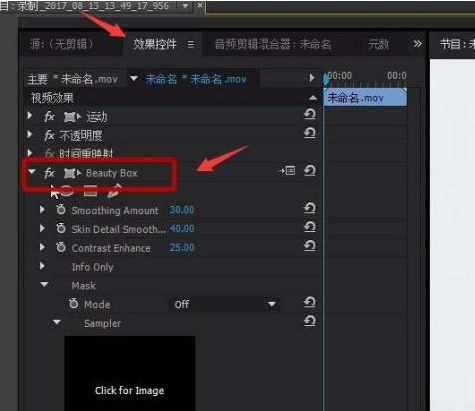The width and height of the screenshot is (475, 411).
Task: Switch to the 音频剪辑混合器 tab
Action: 273,44
